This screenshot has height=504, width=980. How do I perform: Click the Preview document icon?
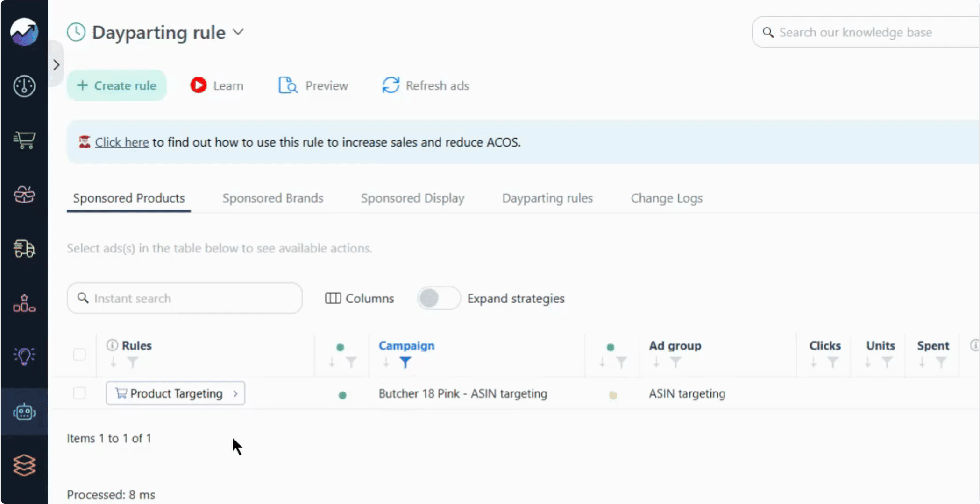288,85
